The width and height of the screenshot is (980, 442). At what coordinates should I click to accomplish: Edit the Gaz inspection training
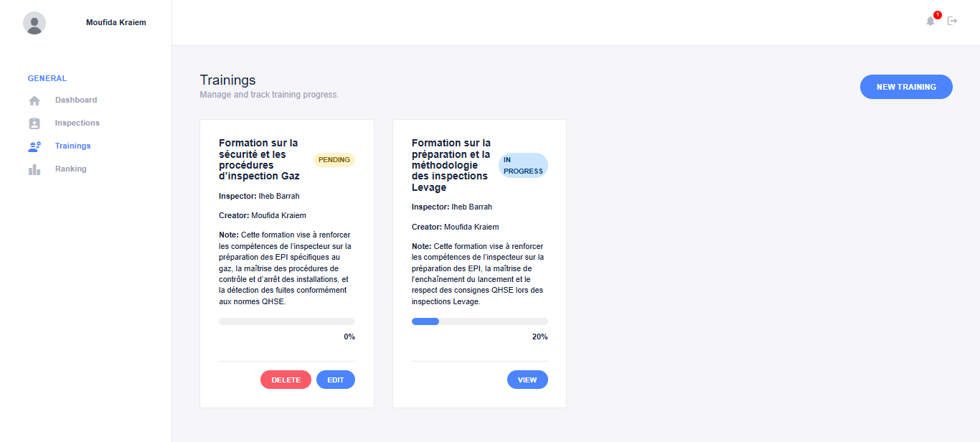336,380
